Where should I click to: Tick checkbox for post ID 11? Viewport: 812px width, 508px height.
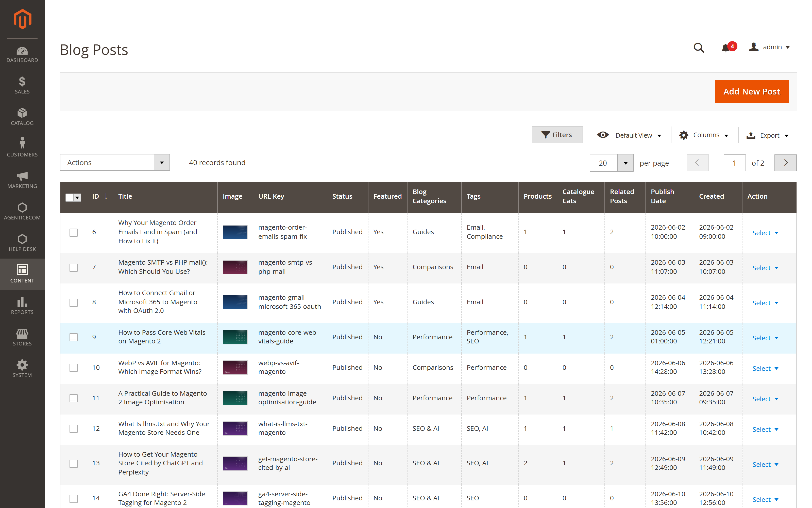[74, 399]
